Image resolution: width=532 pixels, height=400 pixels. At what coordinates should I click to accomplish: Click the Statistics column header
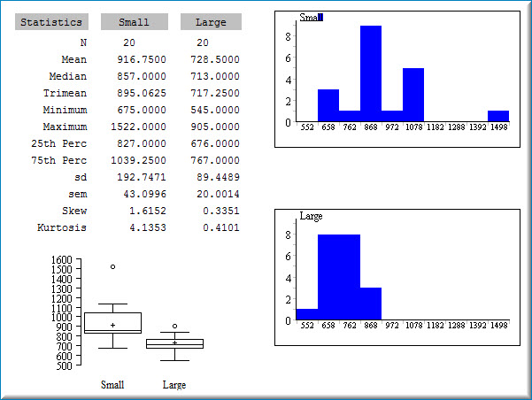point(50,22)
